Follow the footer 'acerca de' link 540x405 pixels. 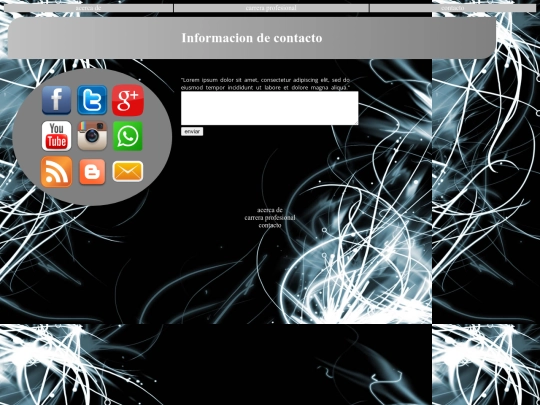tap(270, 210)
